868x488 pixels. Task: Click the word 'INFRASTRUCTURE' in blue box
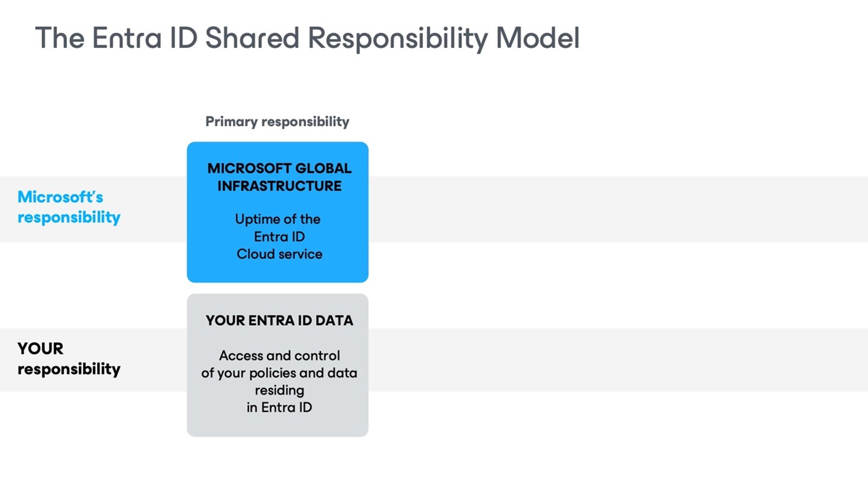pyautogui.click(x=279, y=186)
